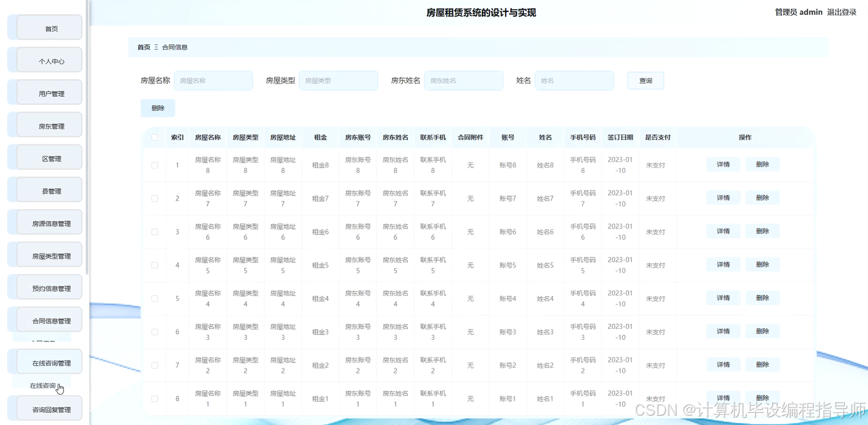Click the 房东姓名 search input
The height and width of the screenshot is (425, 868).
pos(463,80)
